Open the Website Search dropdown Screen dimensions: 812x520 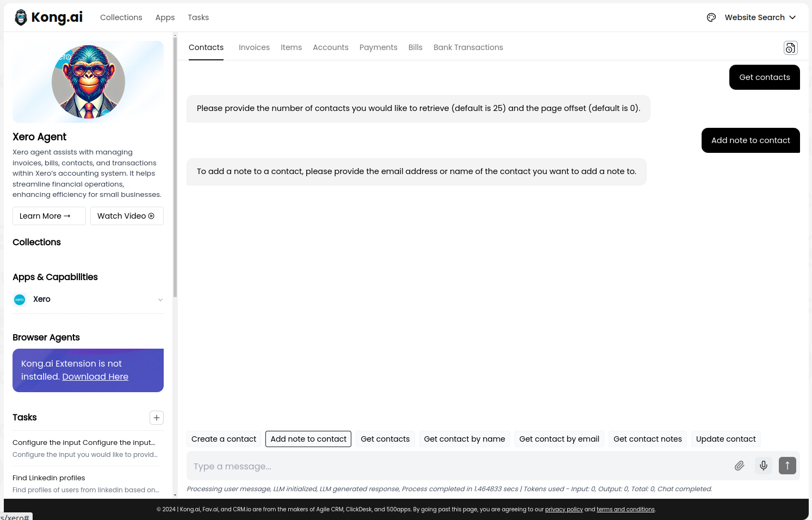[760, 17]
